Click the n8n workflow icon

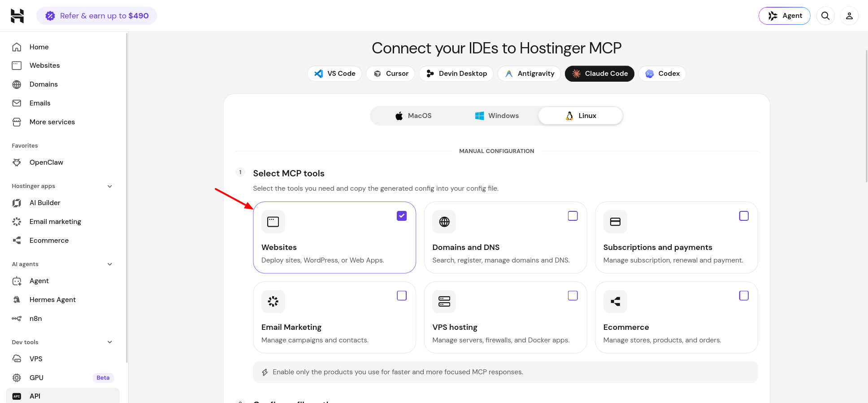(17, 319)
